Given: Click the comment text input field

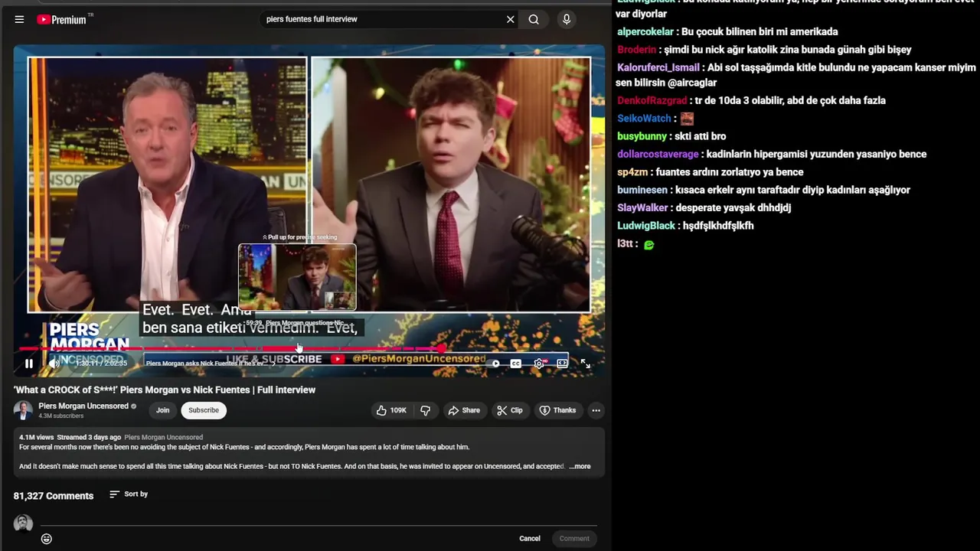Looking at the screenshot, I should pos(318,521).
